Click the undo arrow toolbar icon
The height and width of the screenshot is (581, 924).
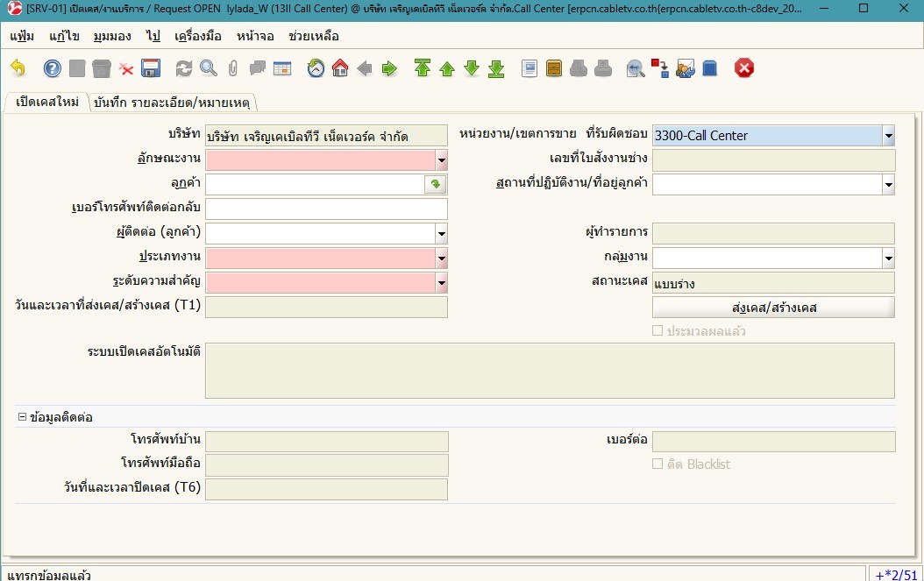point(18,68)
